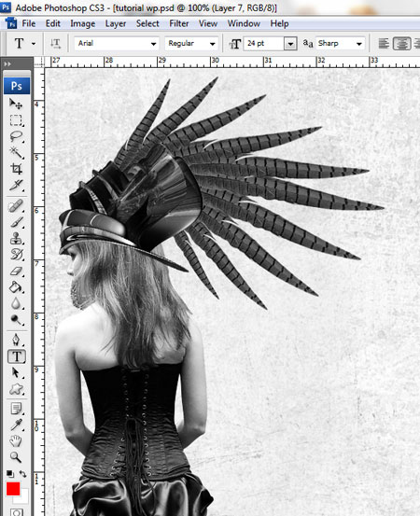Set left text alignment
This screenshot has height=516, width=420.
384,44
